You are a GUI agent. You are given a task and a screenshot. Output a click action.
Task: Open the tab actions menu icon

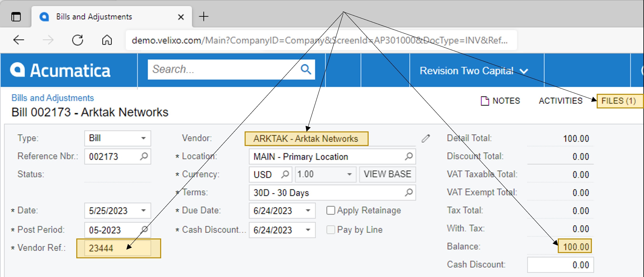[x=16, y=17]
